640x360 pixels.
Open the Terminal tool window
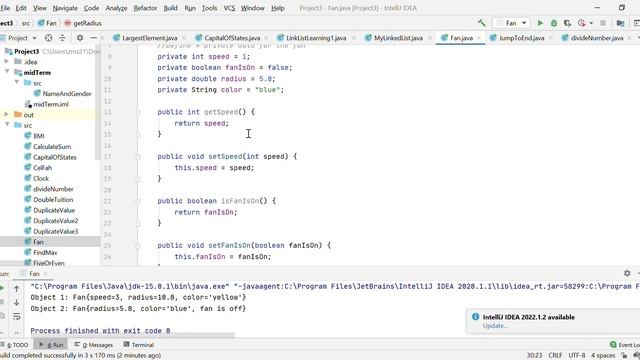pos(139,345)
